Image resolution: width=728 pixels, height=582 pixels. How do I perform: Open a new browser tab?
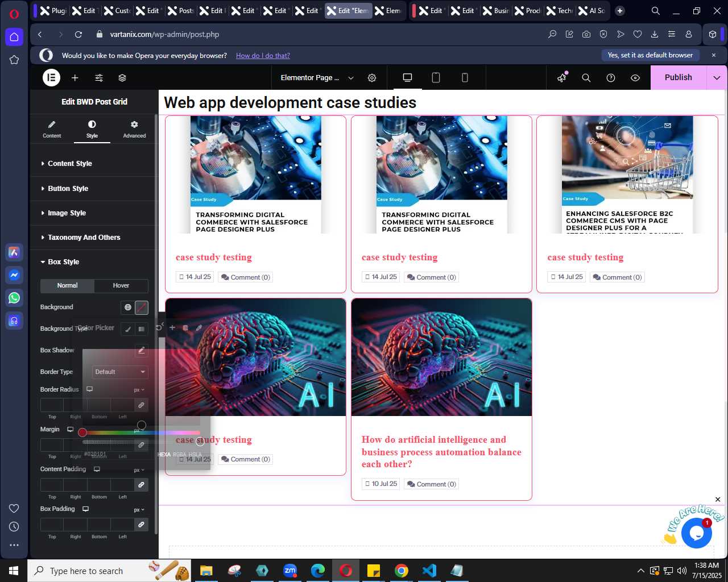pyautogui.click(x=620, y=11)
